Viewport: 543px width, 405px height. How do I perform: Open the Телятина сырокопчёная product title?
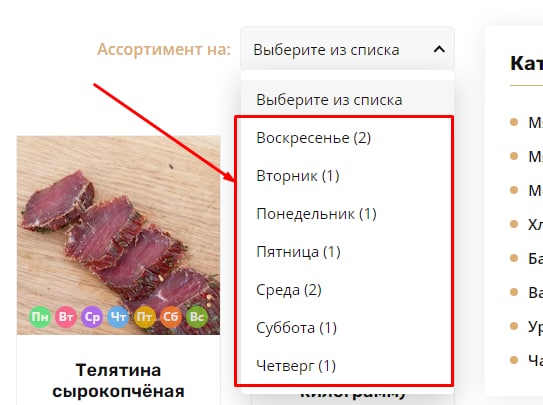[118, 381]
